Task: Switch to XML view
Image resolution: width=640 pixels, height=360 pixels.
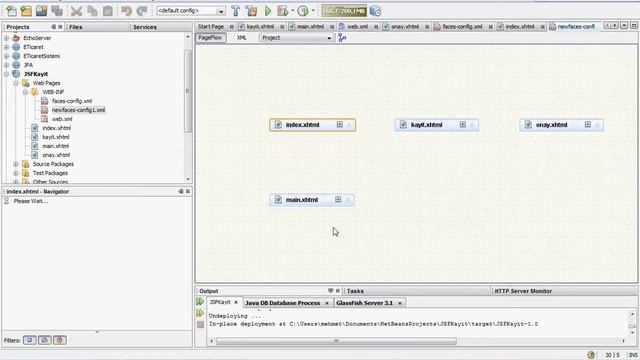Action: tap(242, 38)
